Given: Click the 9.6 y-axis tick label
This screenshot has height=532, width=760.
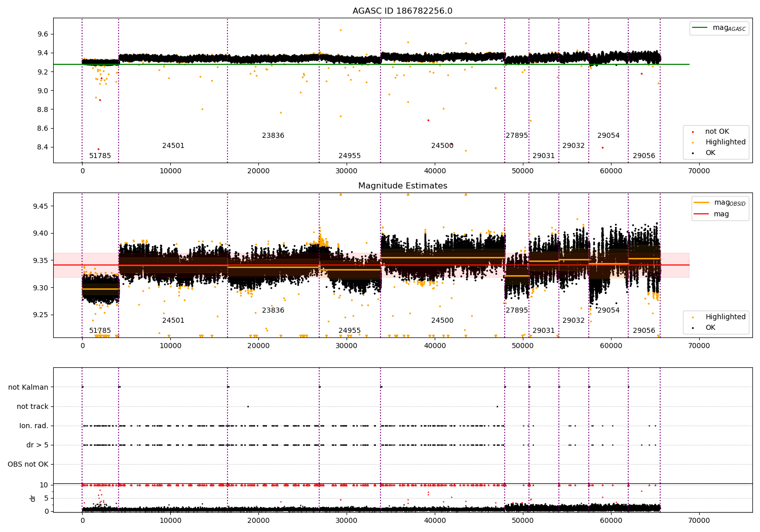Looking at the screenshot, I should [43, 34].
